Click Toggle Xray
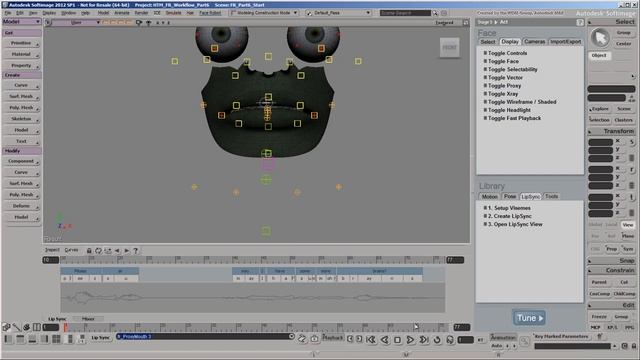 pos(503,94)
